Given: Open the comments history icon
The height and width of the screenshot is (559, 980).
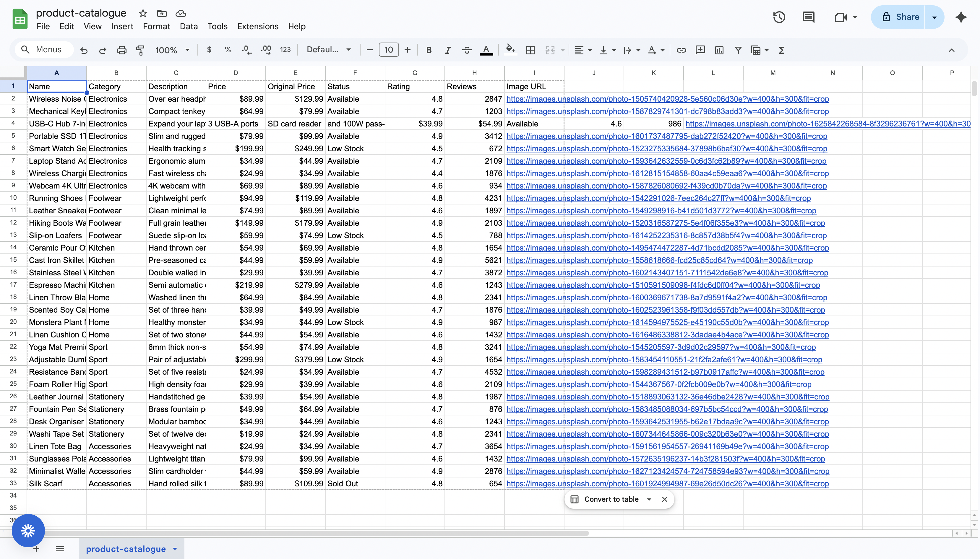Looking at the screenshot, I should [x=808, y=17].
